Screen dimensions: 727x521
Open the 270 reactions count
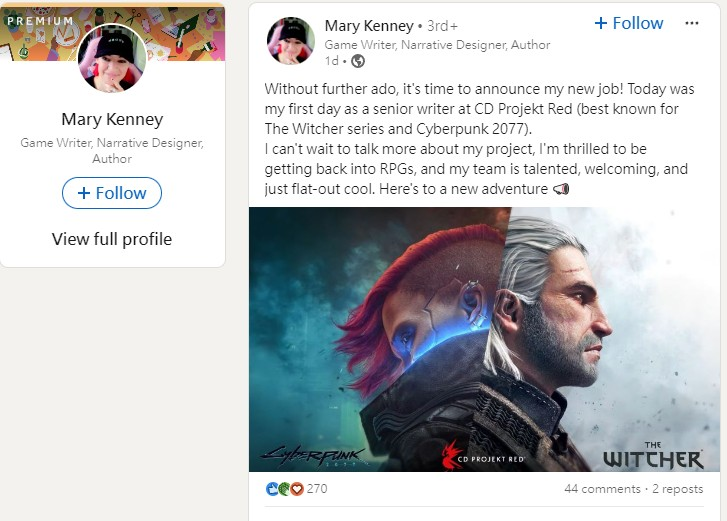tap(317, 489)
